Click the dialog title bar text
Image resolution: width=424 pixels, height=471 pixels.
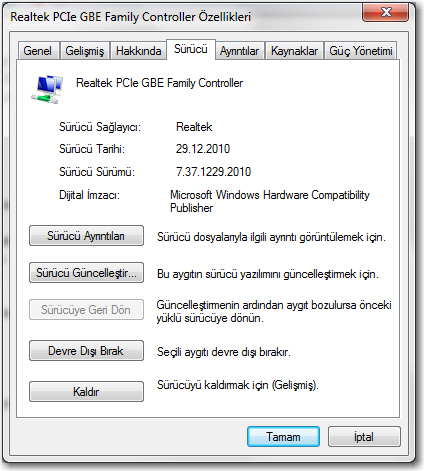(x=130, y=17)
